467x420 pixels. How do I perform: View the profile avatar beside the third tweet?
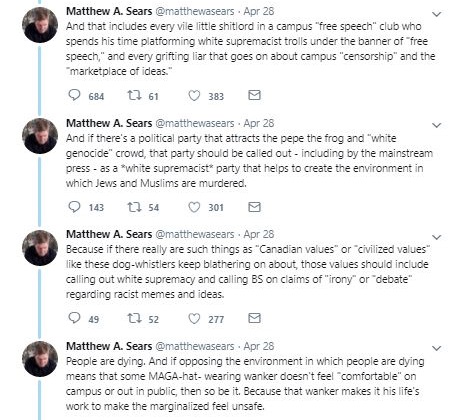(40, 247)
